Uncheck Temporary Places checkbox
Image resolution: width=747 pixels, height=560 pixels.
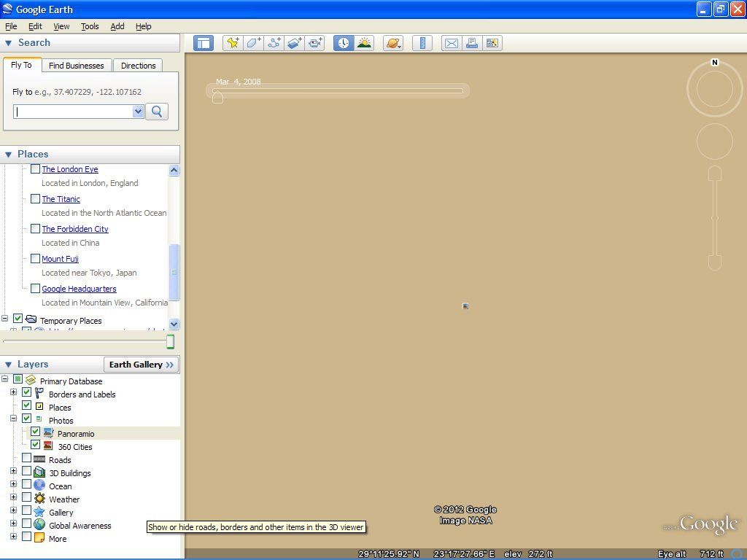18,319
